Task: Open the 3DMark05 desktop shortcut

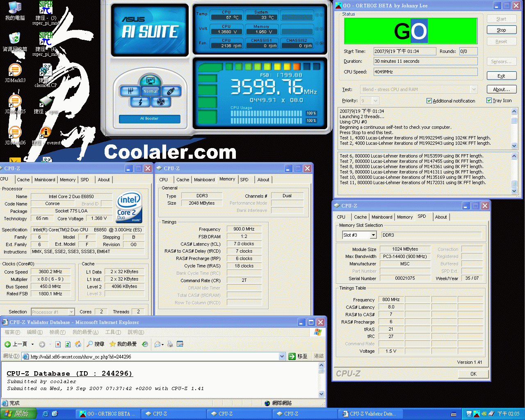Action: (x=15, y=104)
